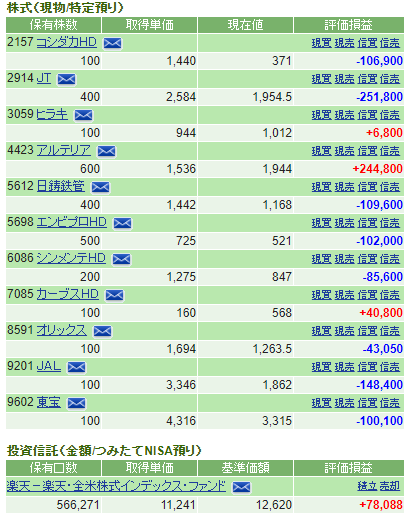Click 現買 in the 東宝 row

pyautogui.click(x=322, y=403)
